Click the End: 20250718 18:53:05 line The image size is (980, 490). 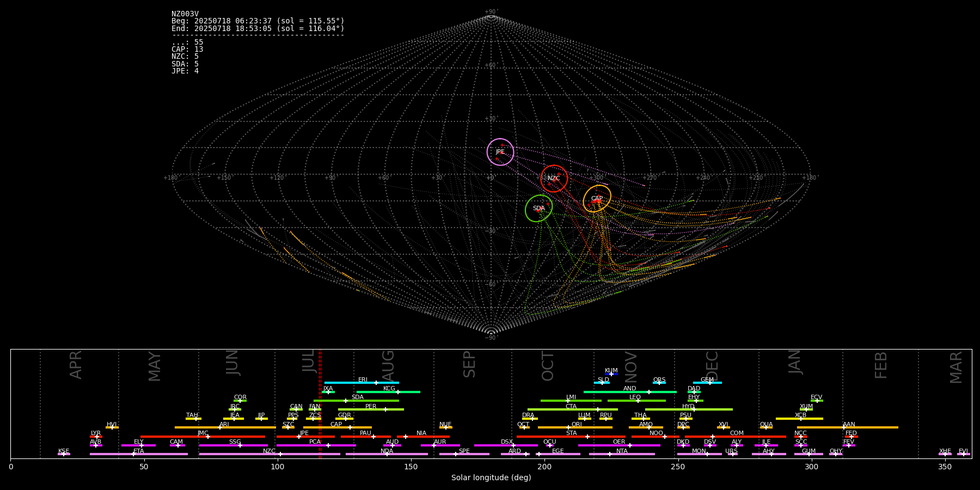[258, 28]
